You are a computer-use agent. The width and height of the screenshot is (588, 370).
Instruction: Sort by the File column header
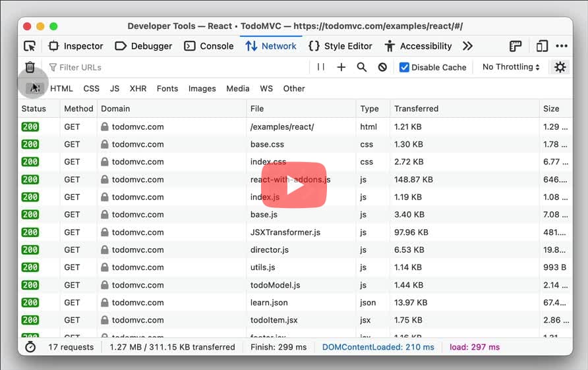tap(301, 109)
